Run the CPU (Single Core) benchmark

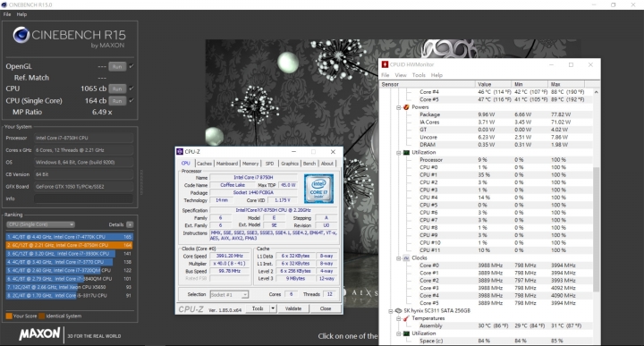click(117, 101)
